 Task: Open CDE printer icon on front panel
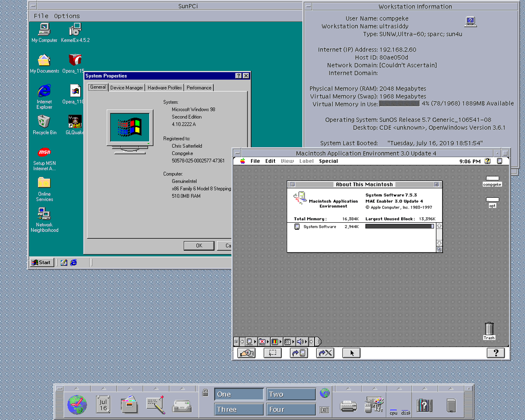(349, 406)
